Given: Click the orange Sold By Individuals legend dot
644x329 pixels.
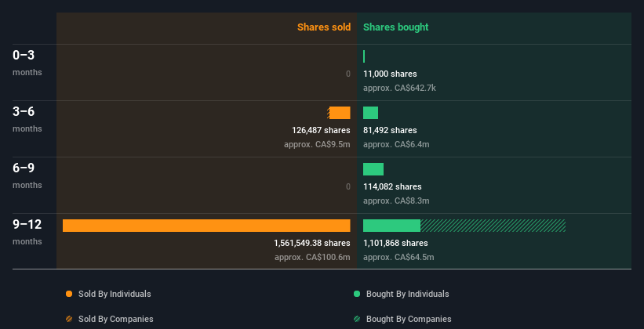Looking at the screenshot, I should [69, 294].
